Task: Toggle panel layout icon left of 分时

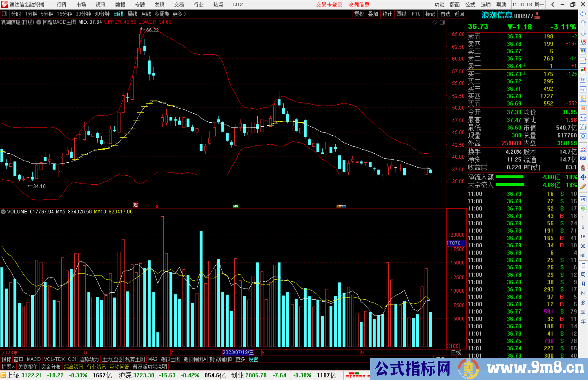Action: tap(5, 14)
